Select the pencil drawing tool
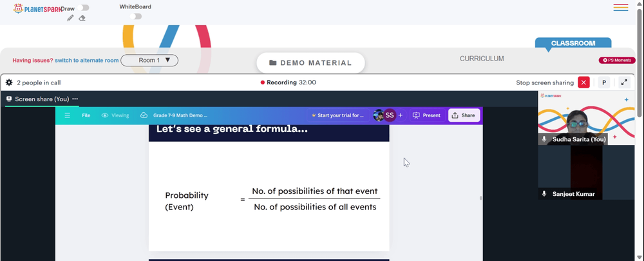Screen dimensions: 644x261 (x=70, y=18)
